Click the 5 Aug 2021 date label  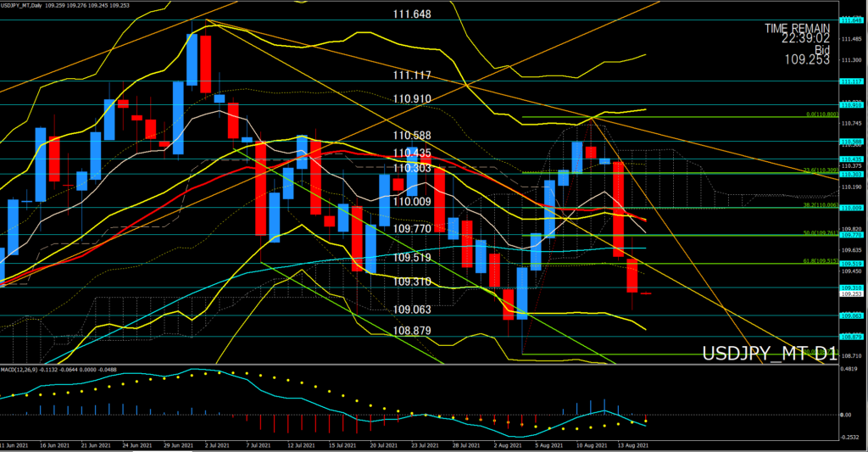click(549, 445)
